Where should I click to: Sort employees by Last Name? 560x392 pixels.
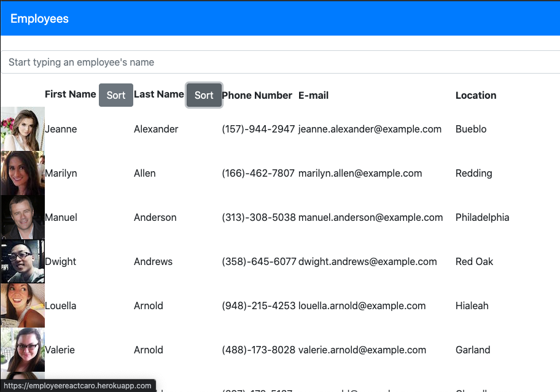[204, 95]
